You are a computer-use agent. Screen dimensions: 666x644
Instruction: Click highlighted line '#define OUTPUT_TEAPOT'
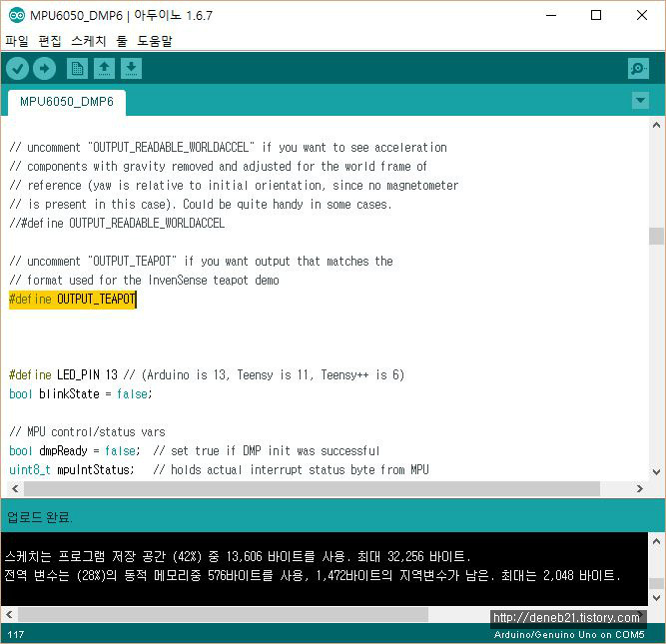[x=73, y=300]
